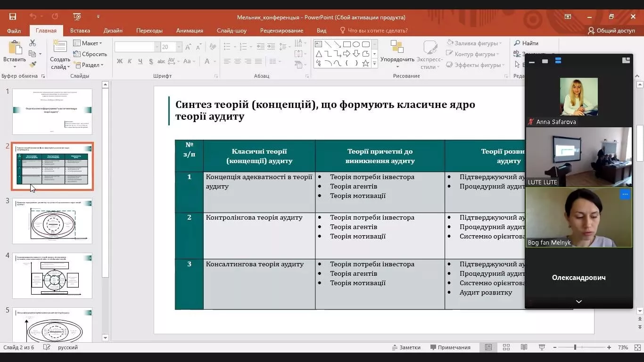This screenshot has height=362, width=644.
Task: Toggle bold formatting in the font group
Action: [x=119, y=62]
